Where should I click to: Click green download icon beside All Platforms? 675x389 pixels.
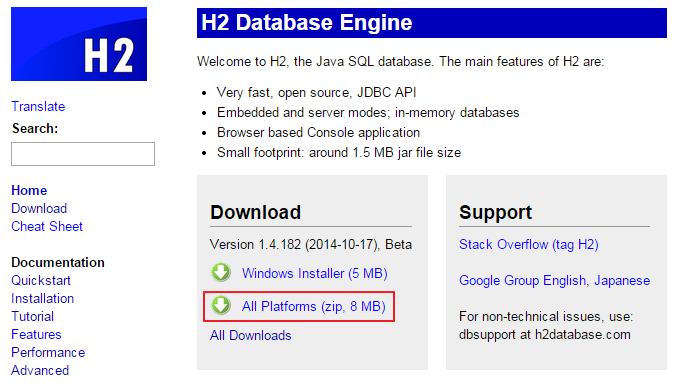[221, 305]
